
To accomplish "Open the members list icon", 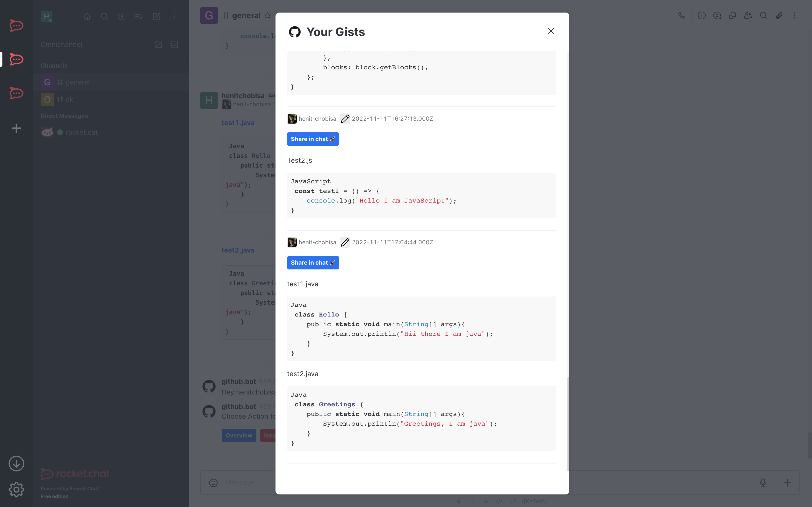I will click(x=748, y=15).
